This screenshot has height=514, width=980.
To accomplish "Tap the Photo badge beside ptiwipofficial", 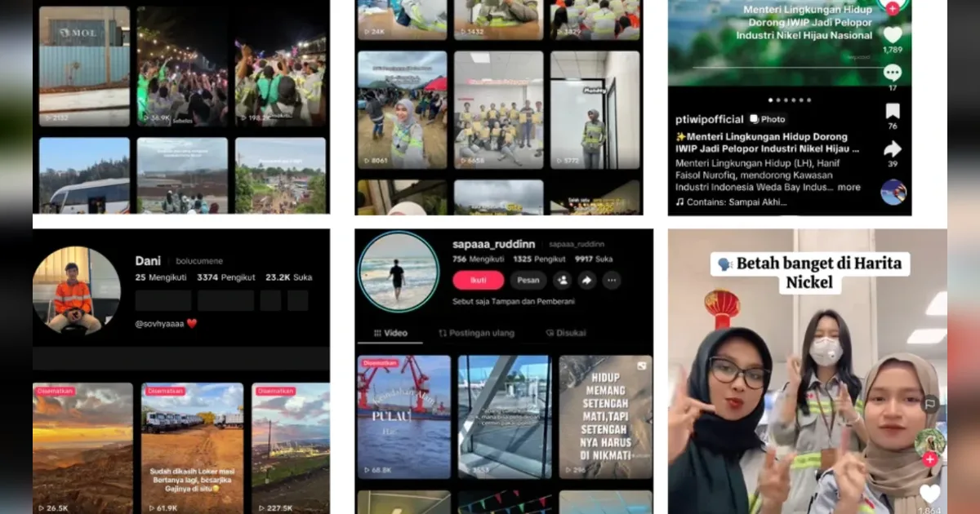I will coord(768,119).
